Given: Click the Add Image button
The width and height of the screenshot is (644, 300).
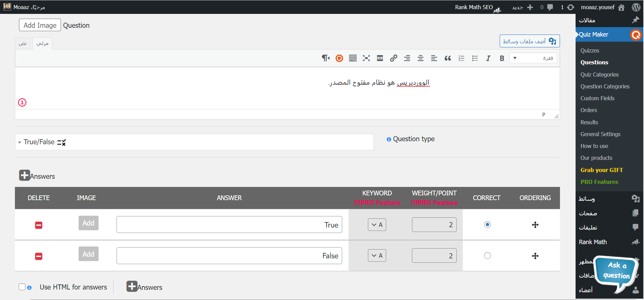Looking at the screenshot, I should pyautogui.click(x=40, y=25).
